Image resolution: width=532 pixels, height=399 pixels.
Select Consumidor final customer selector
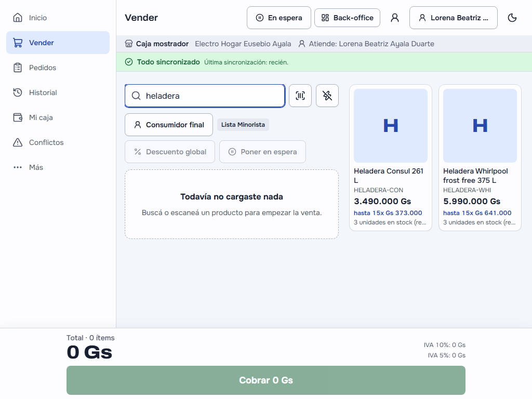click(169, 125)
